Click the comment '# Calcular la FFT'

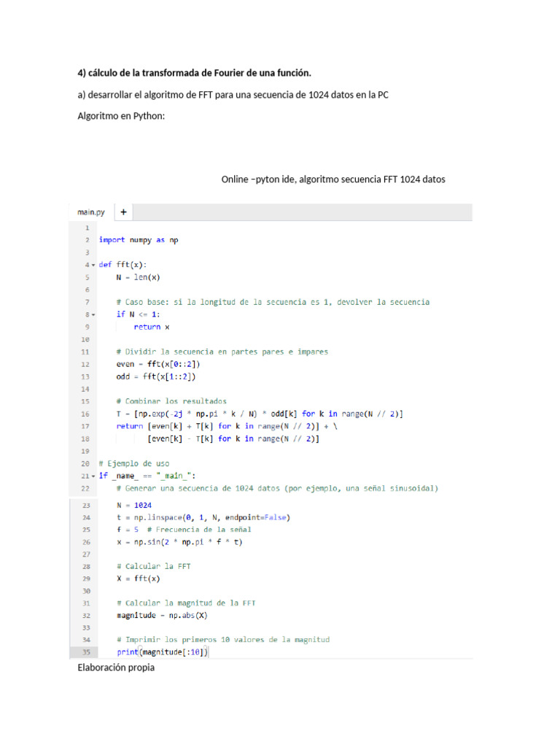coord(153,566)
